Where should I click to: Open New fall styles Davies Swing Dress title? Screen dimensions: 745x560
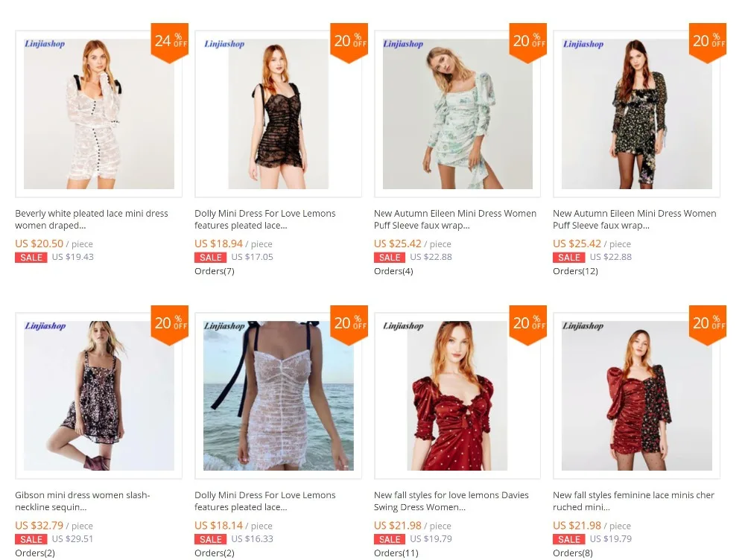point(451,501)
